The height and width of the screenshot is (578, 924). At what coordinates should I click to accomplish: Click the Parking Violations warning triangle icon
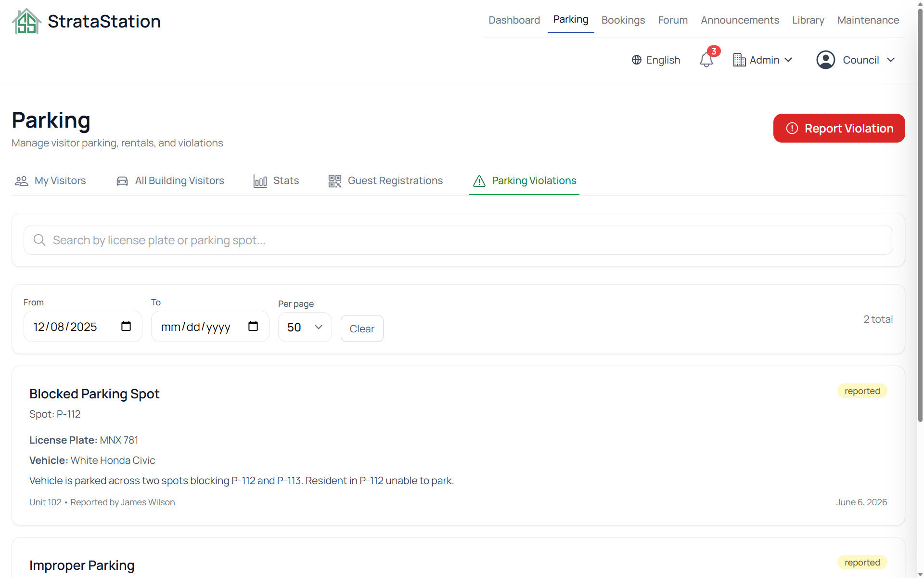click(479, 181)
